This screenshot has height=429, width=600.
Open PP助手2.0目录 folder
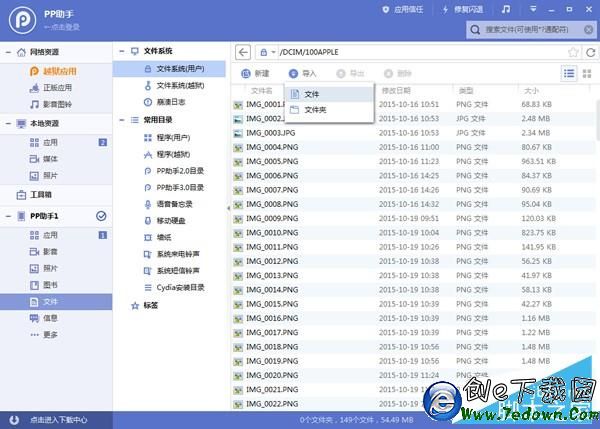tap(174, 171)
